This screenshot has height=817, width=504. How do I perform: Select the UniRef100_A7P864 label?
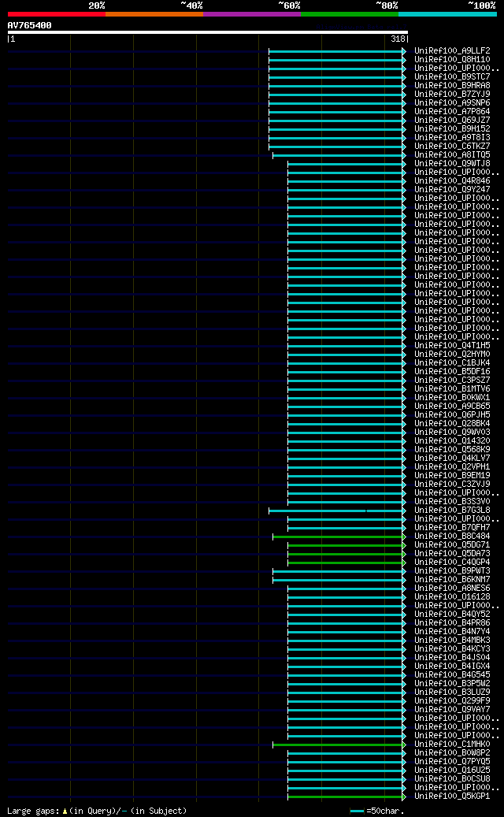[x=452, y=112]
